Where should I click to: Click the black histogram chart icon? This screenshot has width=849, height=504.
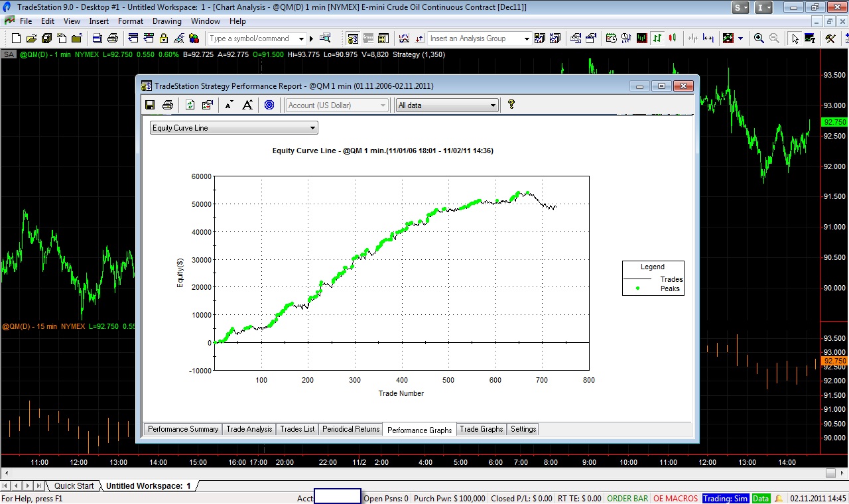click(641, 38)
